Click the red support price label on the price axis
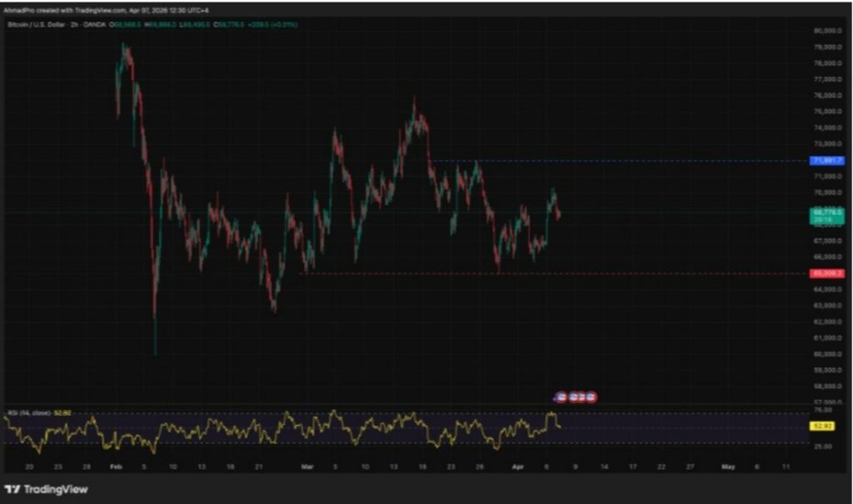Image resolution: width=853 pixels, height=504 pixels. [827, 273]
